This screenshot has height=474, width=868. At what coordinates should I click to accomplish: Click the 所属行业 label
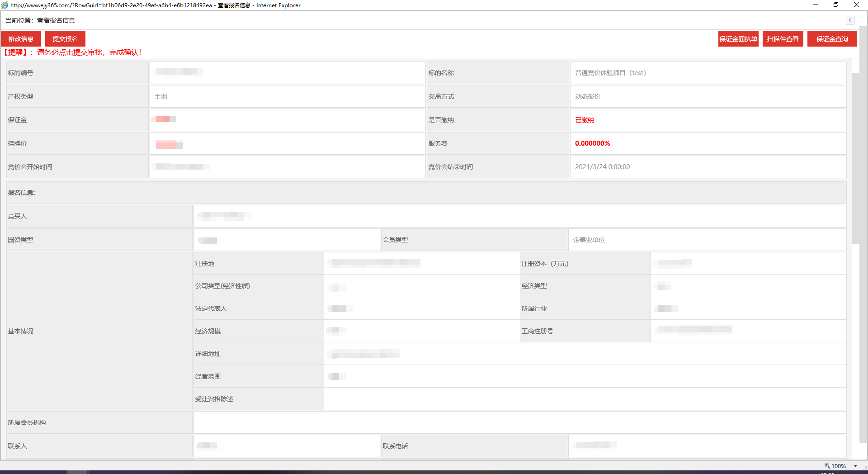(x=534, y=308)
